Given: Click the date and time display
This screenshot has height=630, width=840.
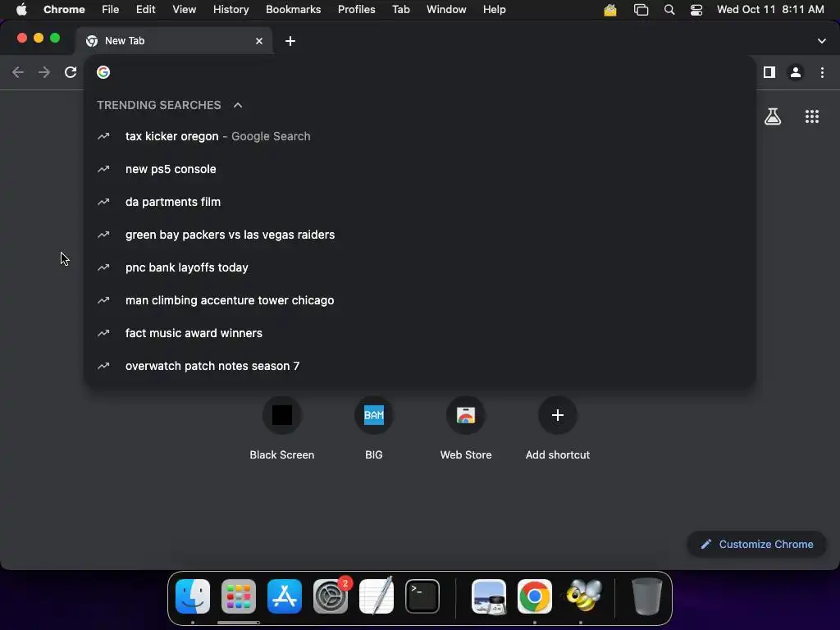Looking at the screenshot, I should (x=770, y=10).
